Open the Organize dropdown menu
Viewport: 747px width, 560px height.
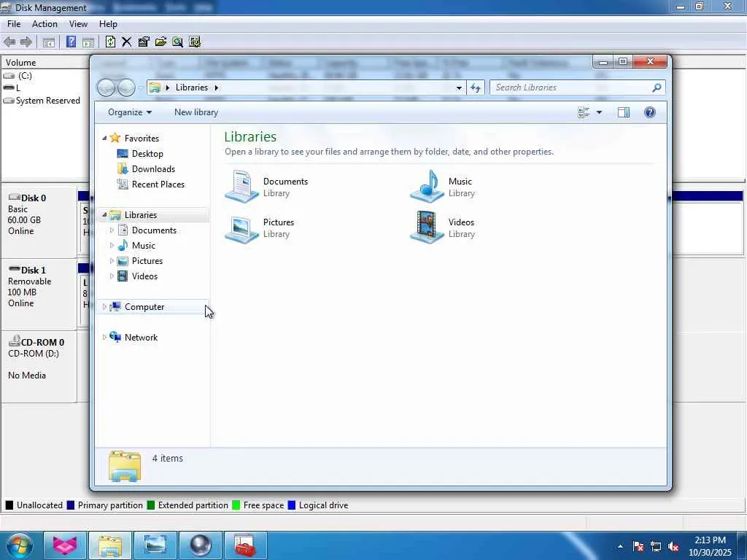130,112
